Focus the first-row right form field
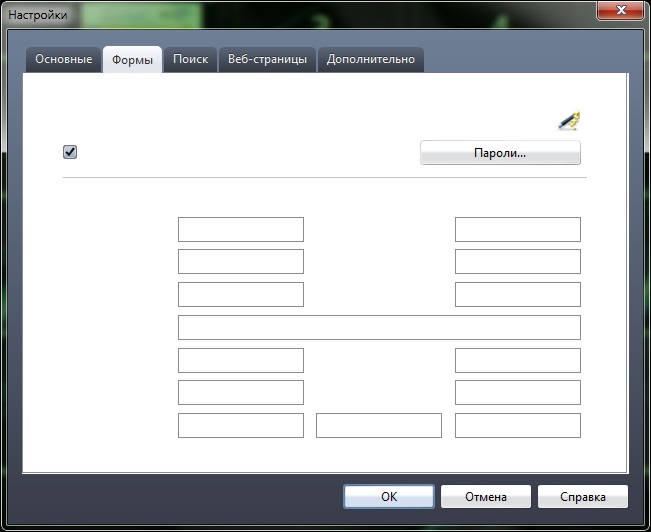Screen dimensions: 651x532 [x=518, y=229]
